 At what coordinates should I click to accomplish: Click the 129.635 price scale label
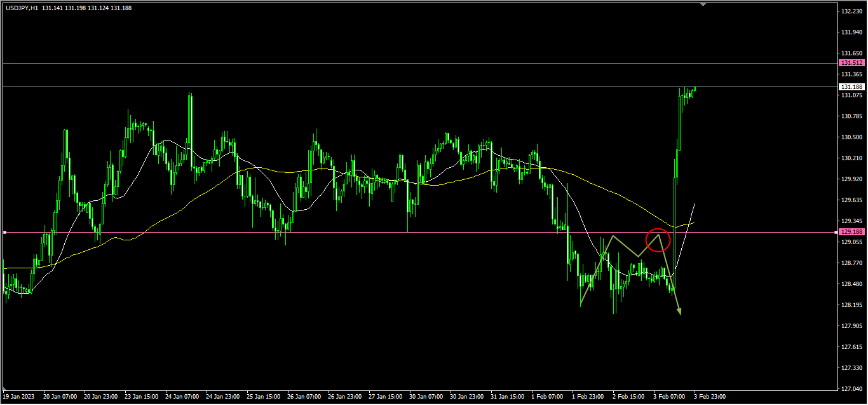pos(851,200)
